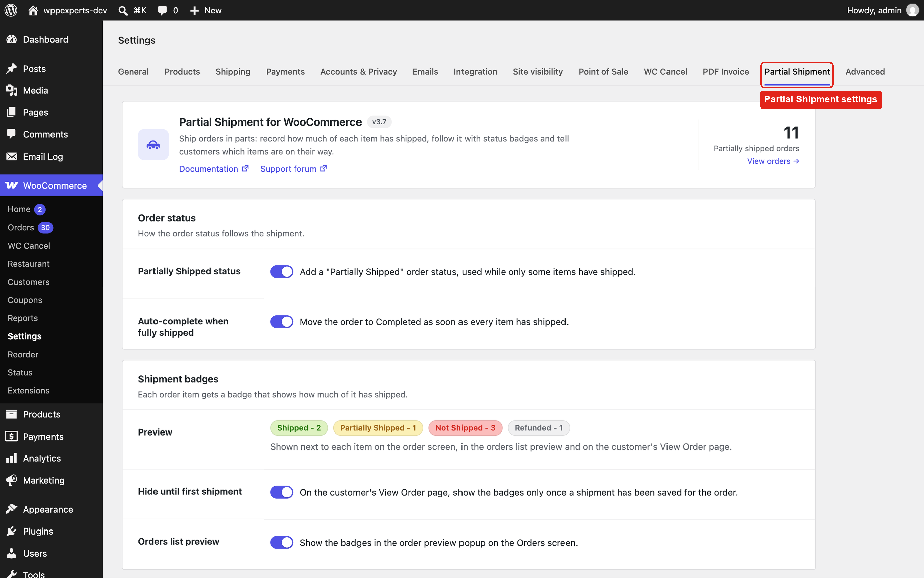This screenshot has width=924, height=578.
Task: Click the View orders link
Action: click(773, 161)
